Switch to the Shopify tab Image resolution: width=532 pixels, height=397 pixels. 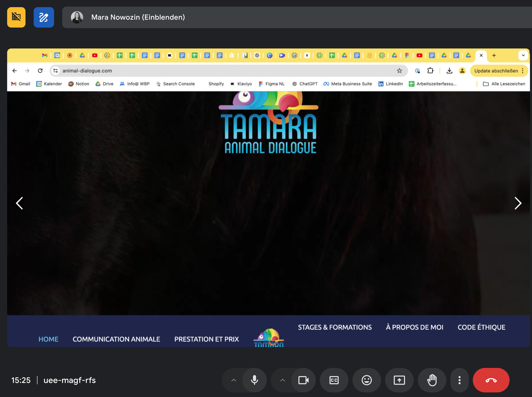tap(232, 55)
